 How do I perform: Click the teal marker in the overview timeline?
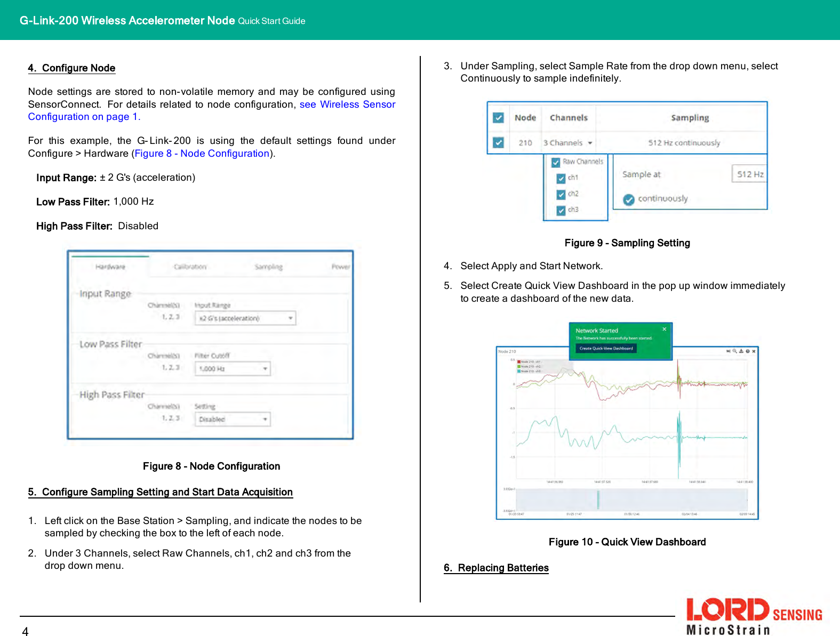coord(598,500)
